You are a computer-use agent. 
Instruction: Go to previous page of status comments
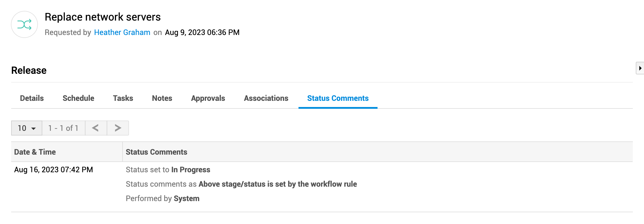click(96, 128)
